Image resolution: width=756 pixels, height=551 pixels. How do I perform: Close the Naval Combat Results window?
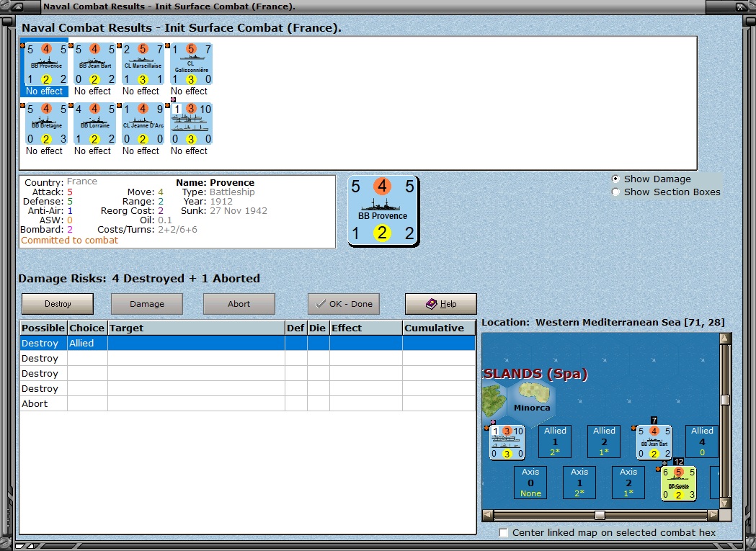pos(741,6)
